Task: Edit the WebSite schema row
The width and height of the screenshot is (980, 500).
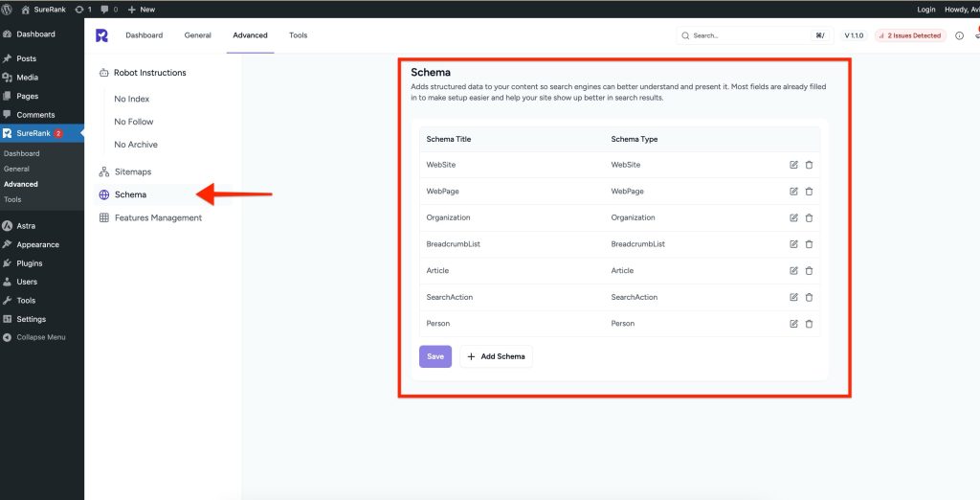Action: click(x=793, y=165)
